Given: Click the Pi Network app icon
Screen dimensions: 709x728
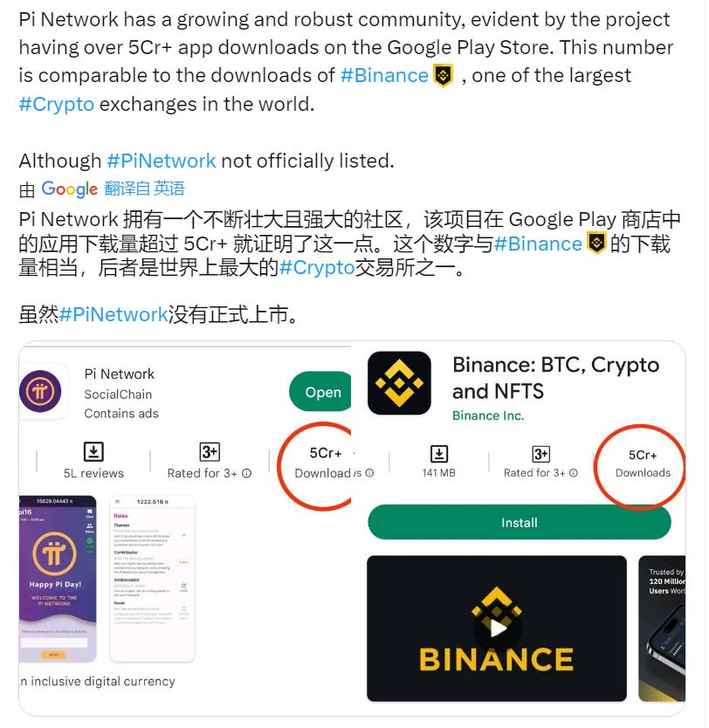Looking at the screenshot, I should tap(40, 391).
